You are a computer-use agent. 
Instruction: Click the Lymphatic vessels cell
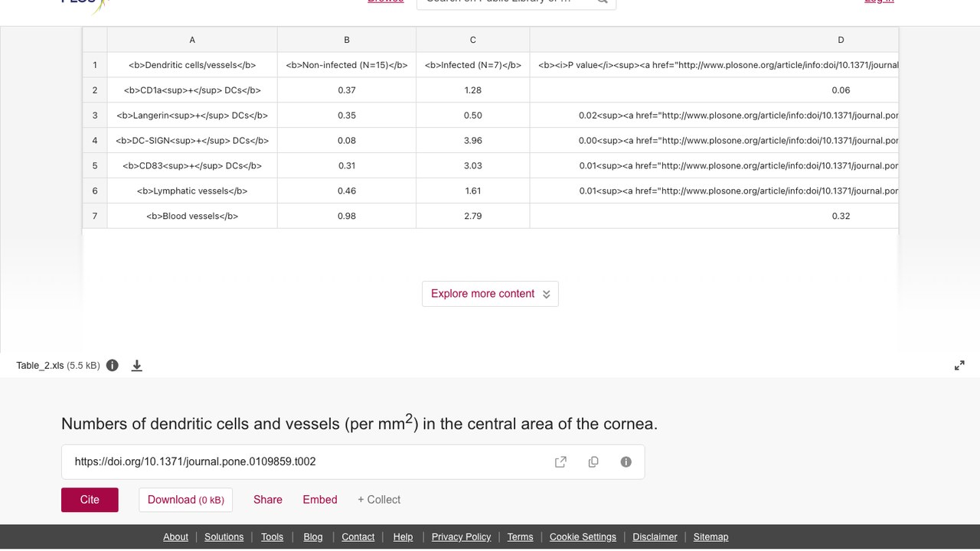192,191
